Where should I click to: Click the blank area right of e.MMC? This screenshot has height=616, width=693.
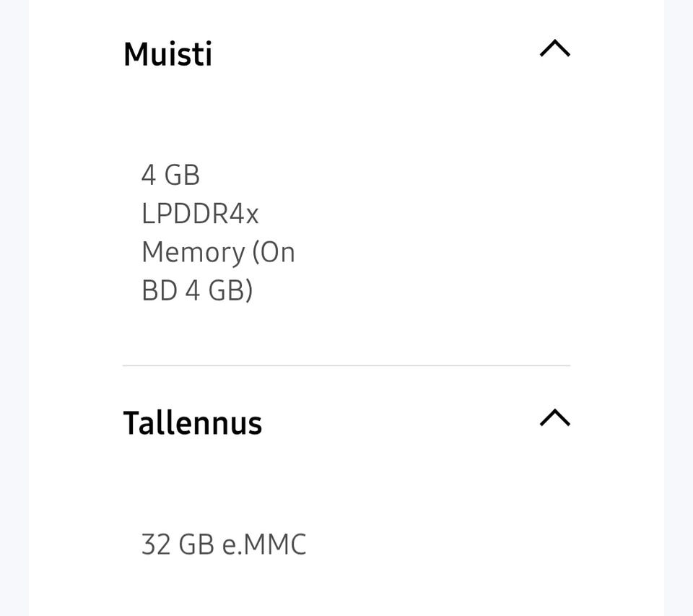pyautogui.click(x=448, y=545)
